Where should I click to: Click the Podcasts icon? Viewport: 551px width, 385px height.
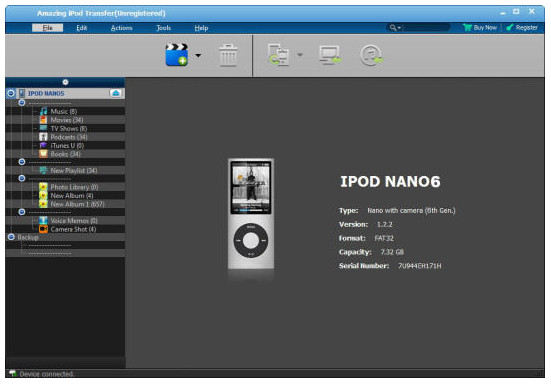(43, 137)
